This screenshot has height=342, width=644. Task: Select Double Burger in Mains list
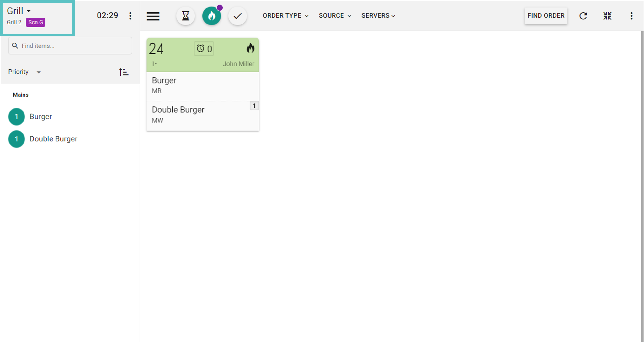click(53, 139)
